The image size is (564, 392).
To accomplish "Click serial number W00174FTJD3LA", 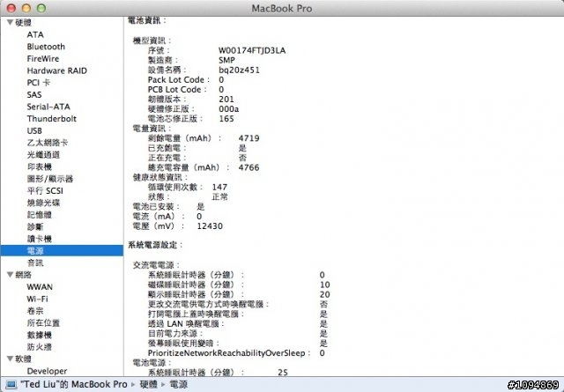I will pos(252,50).
